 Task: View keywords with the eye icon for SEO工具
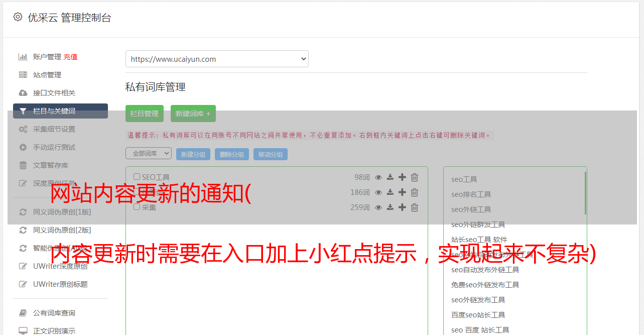(378, 177)
